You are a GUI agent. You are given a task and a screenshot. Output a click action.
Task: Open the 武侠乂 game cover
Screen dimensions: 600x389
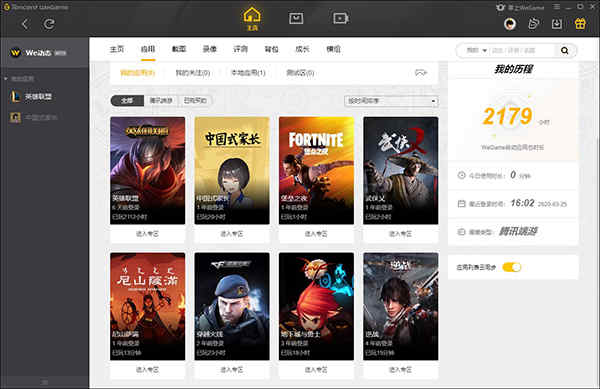point(401,171)
